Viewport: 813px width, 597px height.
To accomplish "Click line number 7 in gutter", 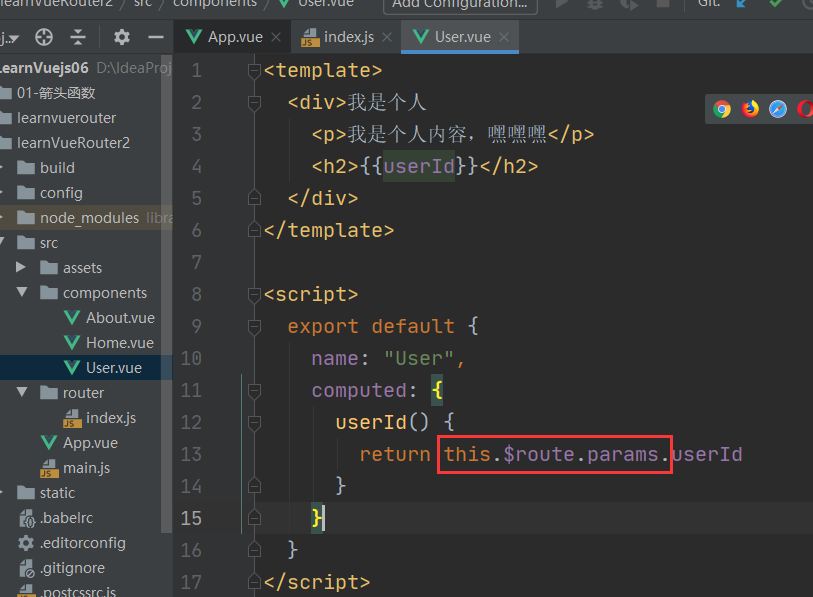I will point(197,262).
